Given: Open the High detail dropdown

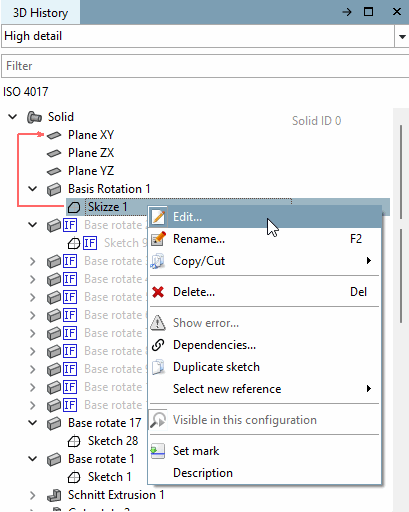Looking at the screenshot, I should point(402,36).
